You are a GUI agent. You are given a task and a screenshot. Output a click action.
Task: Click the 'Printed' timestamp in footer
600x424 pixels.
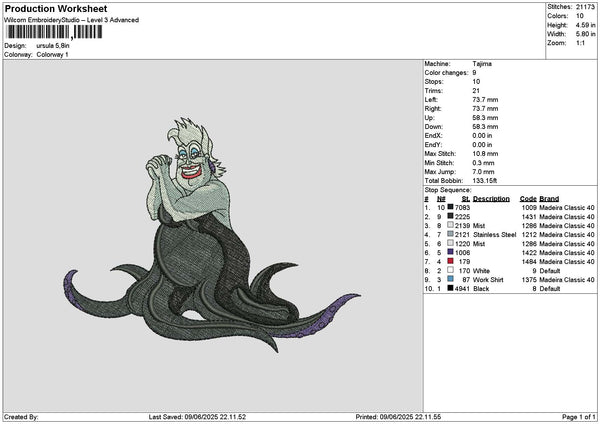398,417
